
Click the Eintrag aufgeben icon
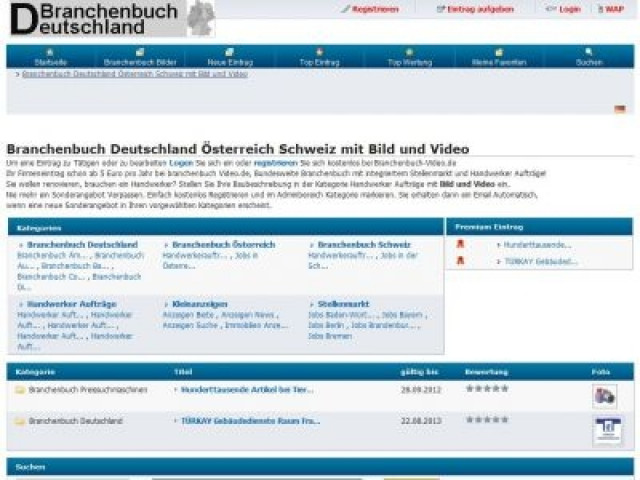(440, 9)
